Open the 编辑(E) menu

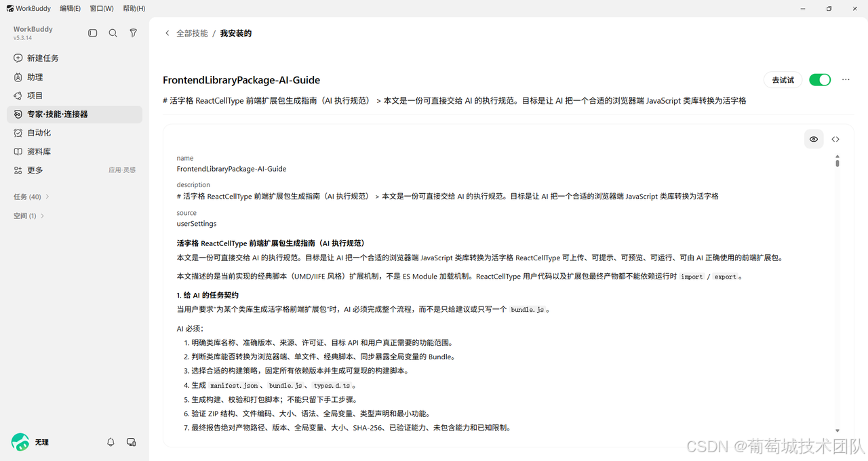point(70,8)
